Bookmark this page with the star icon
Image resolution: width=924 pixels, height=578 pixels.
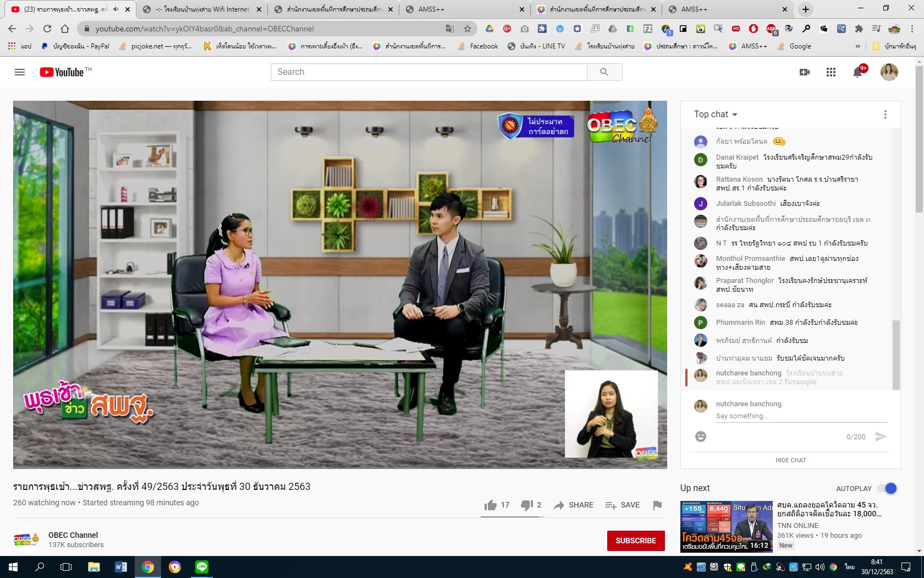[x=468, y=29]
